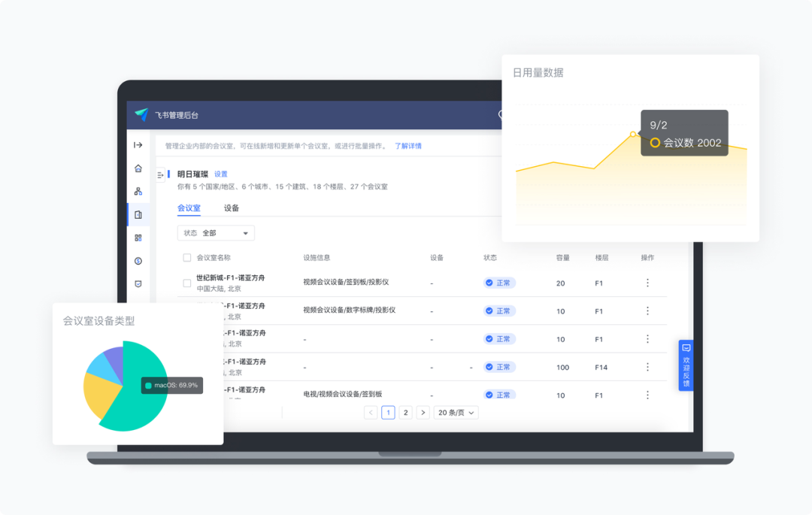Click the 操作 column header

[647, 257]
